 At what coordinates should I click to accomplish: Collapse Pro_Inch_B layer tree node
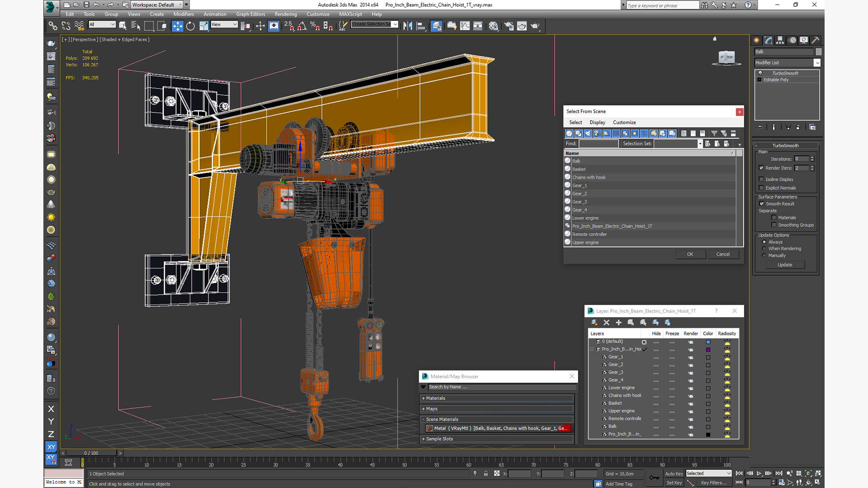pos(592,350)
